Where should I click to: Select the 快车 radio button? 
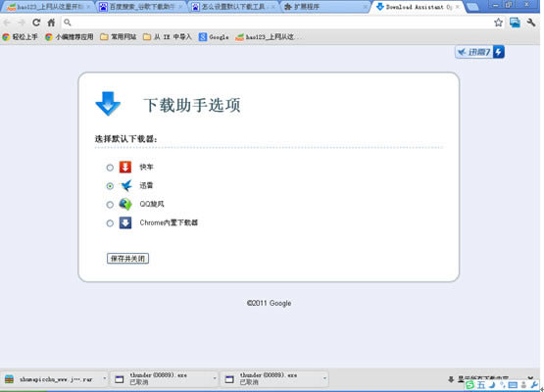110,168
